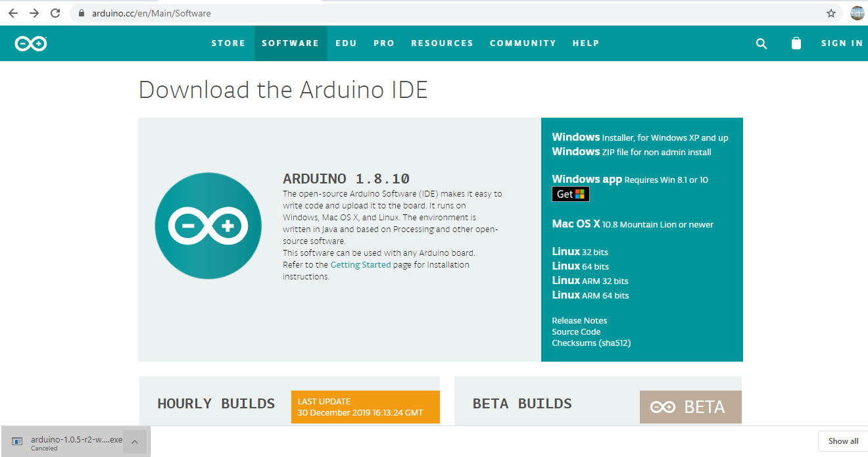Switch to the SOFTWARE menu section

point(291,43)
